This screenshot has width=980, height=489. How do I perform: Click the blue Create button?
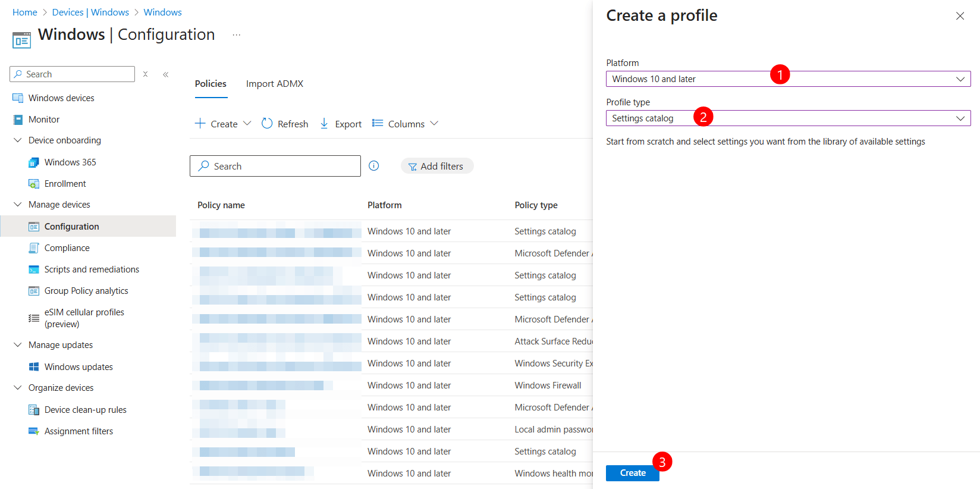point(633,473)
